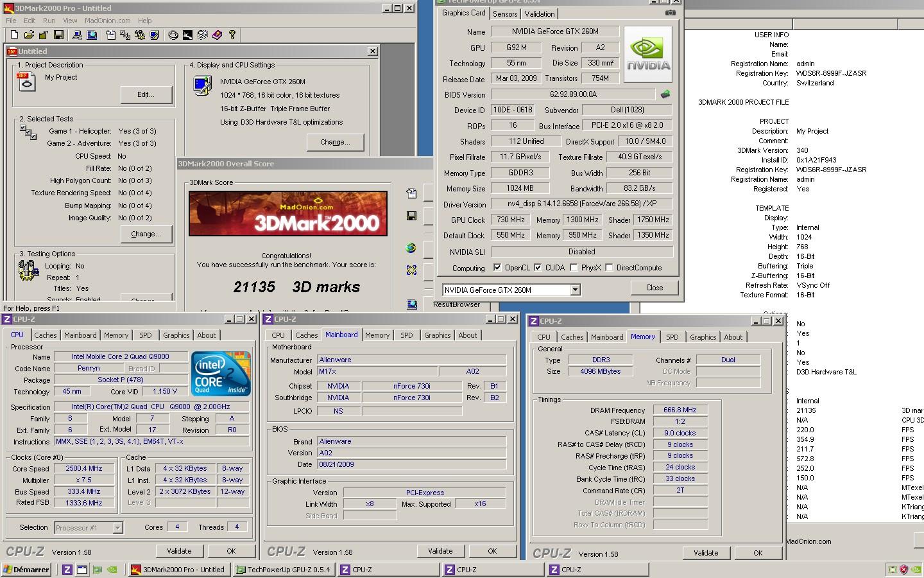Image resolution: width=924 pixels, height=578 pixels.
Task: Click the Core Speed value 2500.4 MHz
Action: point(84,468)
